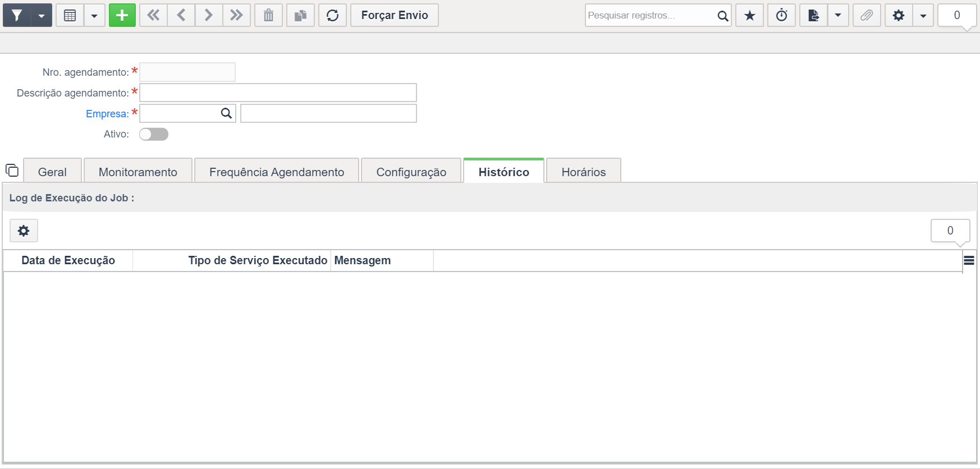Open the grid view mode dropdown
Viewport: 980px width, 469px height.
94,16
